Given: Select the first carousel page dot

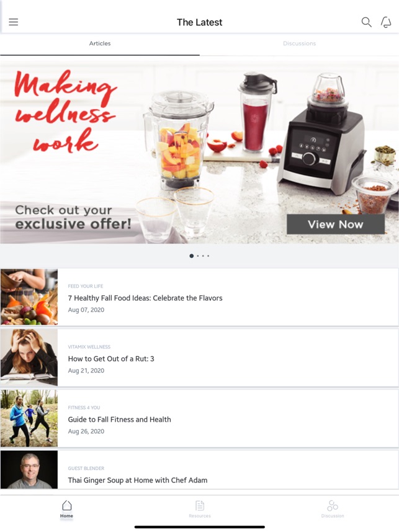Looking at the screenshot, I should tap(192, 256).
